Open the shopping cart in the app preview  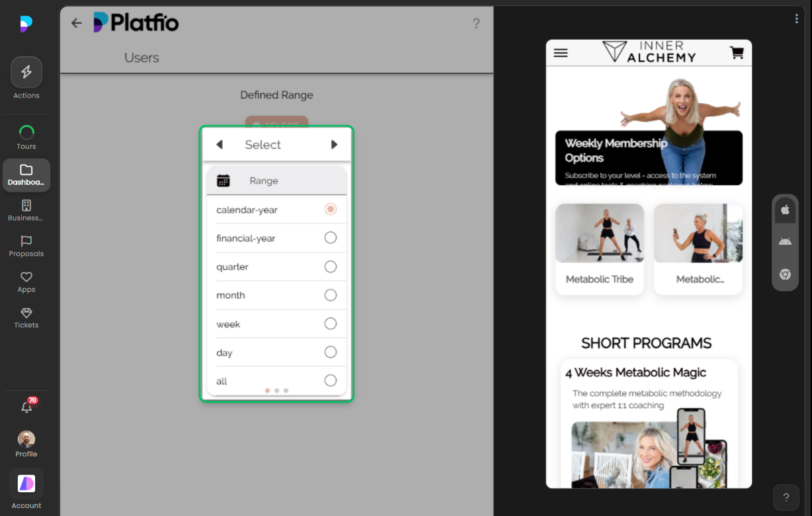737,52
